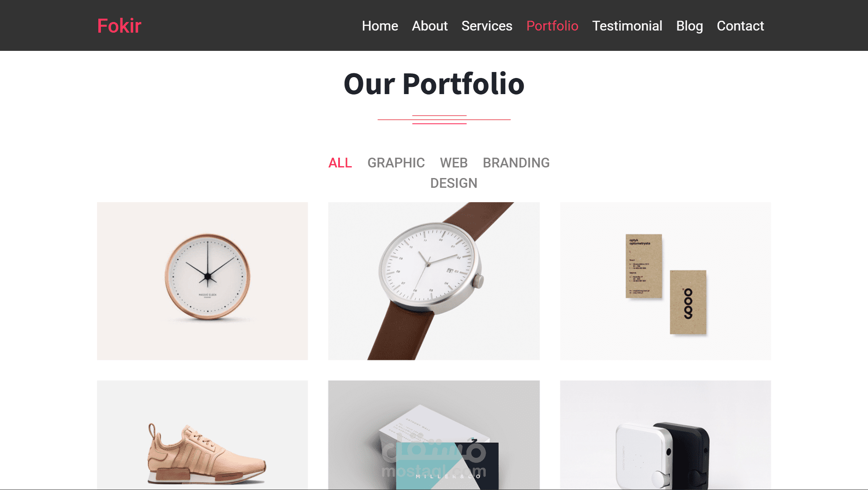Viewport: 868px width, 490px height.
Task: Go to the Home nav link
Action: [x=380, y=26]
